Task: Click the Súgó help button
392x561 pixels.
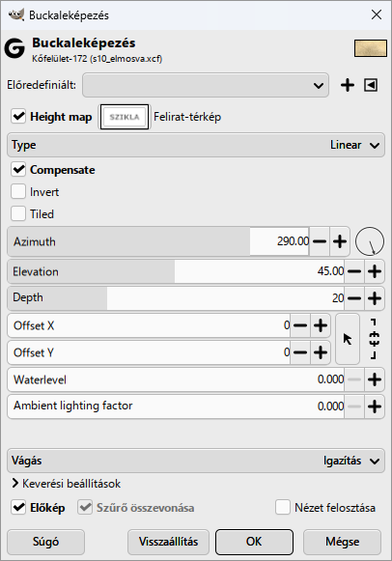Action: [x=45, y=542]
